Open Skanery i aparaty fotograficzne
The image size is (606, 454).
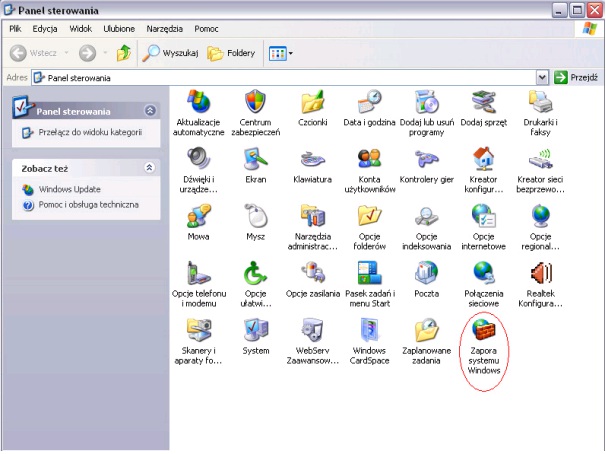[198, 330]
